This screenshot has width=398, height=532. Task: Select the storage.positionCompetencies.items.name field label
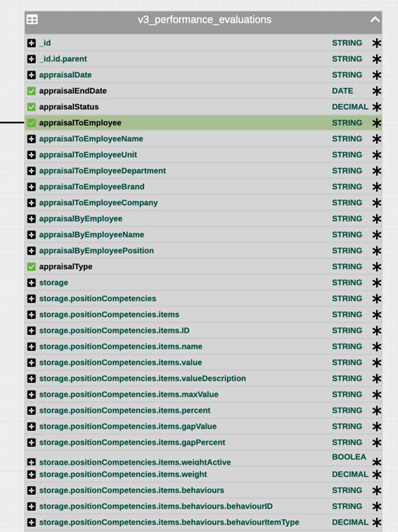121,347
